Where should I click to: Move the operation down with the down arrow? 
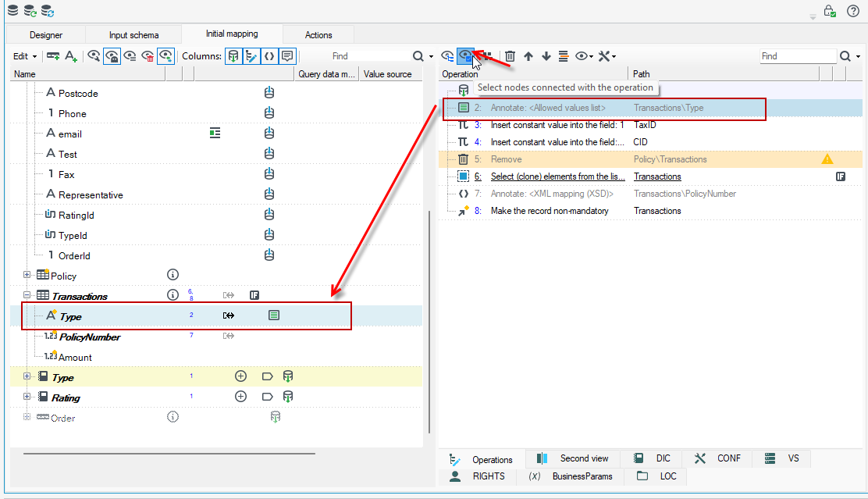tap(546, 56)
